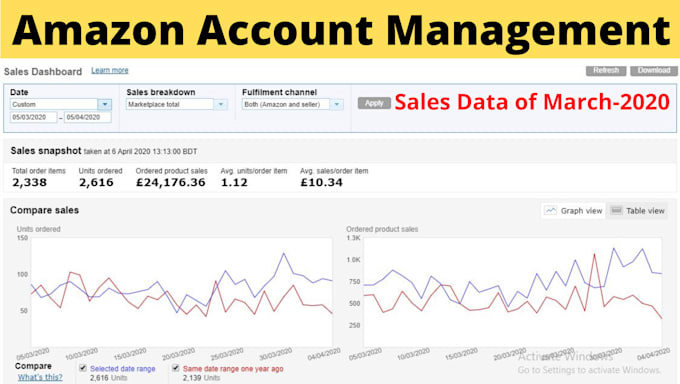The image size is (680, 384).
Task: Click the Sales Dashboard heading
Action: (x=42, y=72)
